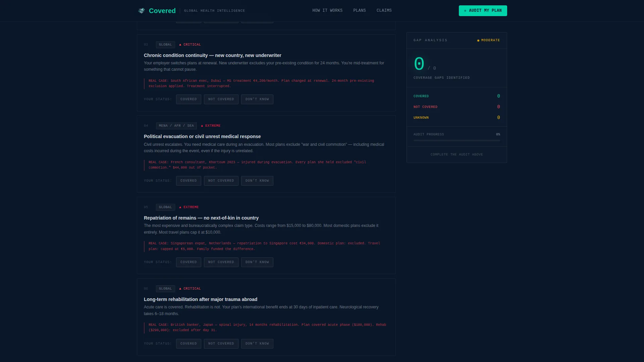This screenshot has width=644, height=362.
Task: Select Don't Know for Long-term rehabilitation
Action: [x=257, y=344]
